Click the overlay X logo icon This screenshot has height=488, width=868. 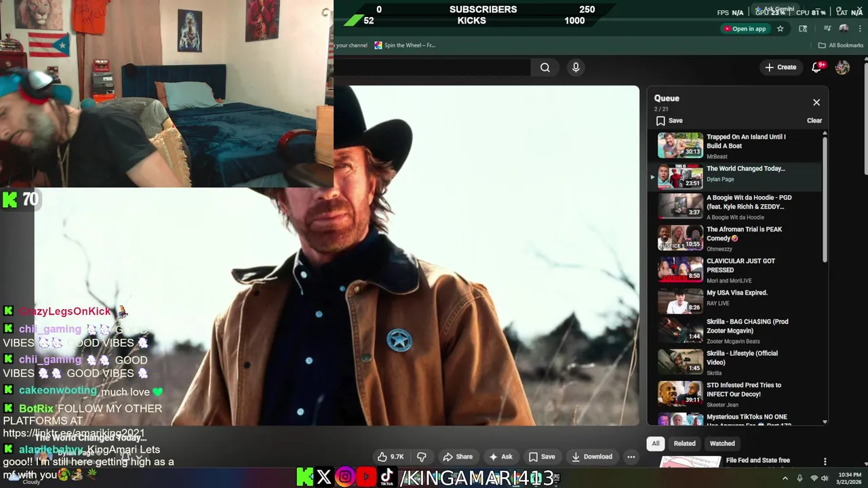[x=324, y=477]
